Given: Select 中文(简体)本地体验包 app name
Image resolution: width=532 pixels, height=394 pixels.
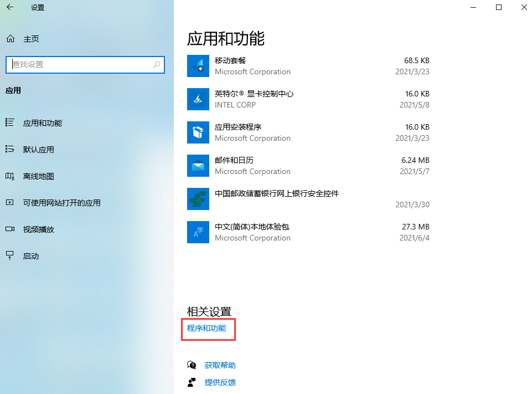Looking at the screenshot, I should pos(252,227).
